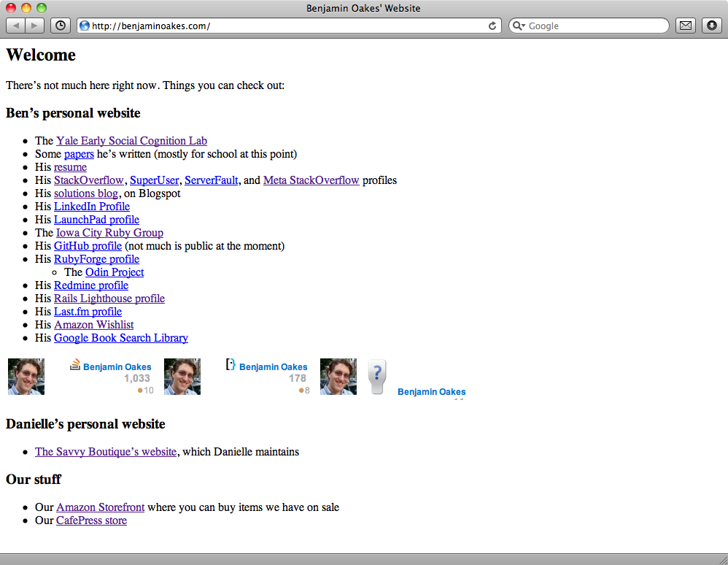Click the StackOverflow logo in first flair
Viewport: 728px width, 565px height.
75,365
